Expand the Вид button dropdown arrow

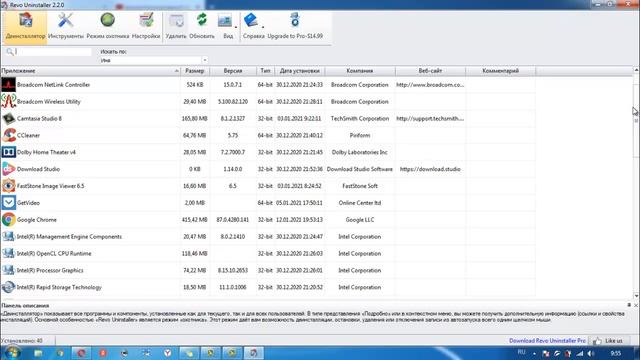(236, 27)
